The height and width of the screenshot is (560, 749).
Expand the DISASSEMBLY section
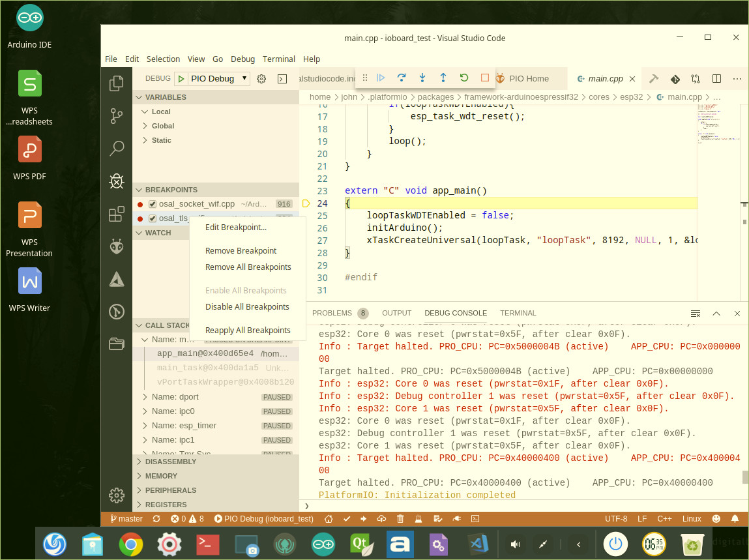[x=216, y=462]
